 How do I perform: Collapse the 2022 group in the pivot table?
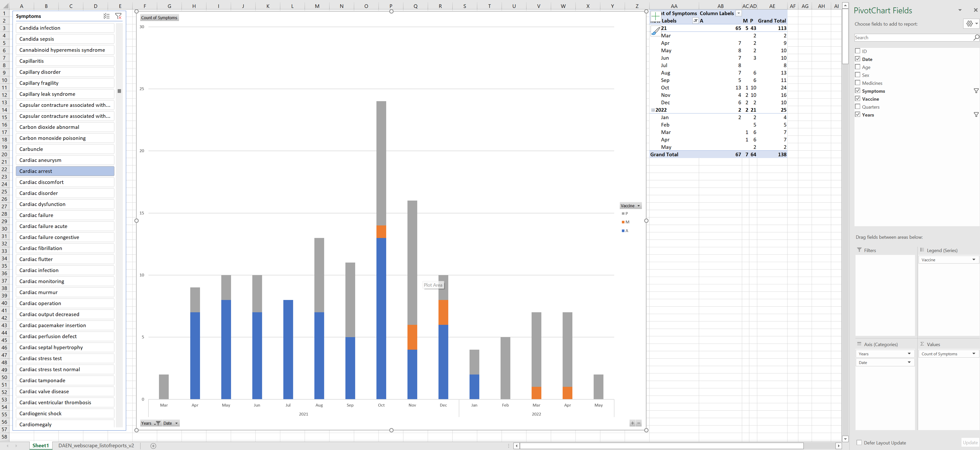coord(653,110)
